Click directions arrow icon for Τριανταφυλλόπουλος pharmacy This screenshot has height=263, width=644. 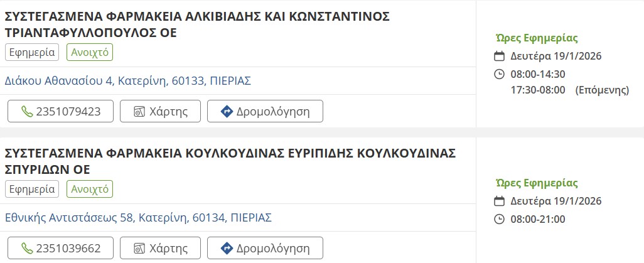[x=227, y=112]
